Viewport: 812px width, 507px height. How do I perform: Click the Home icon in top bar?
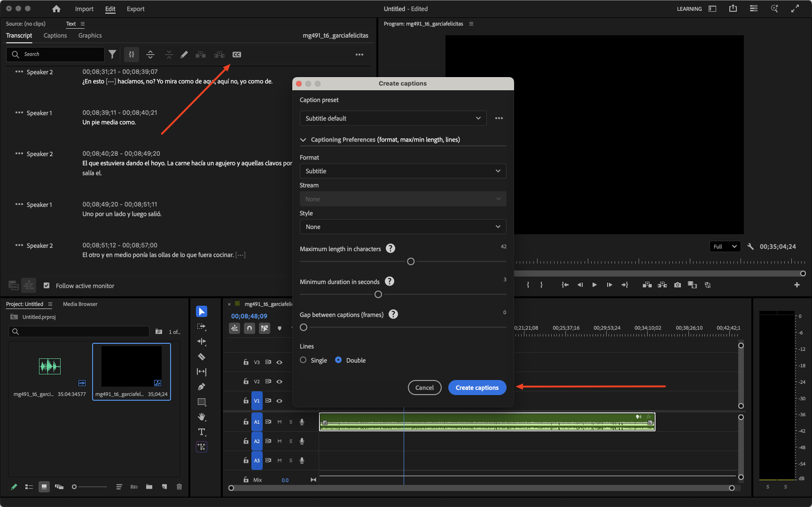(56, 9)
